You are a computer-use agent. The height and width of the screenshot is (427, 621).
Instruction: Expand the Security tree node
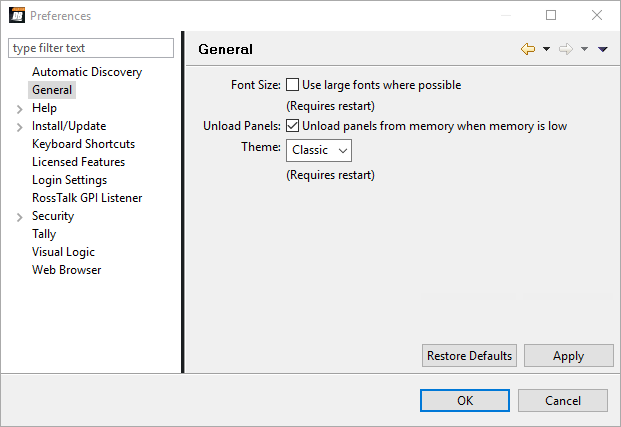pos(20,217)
